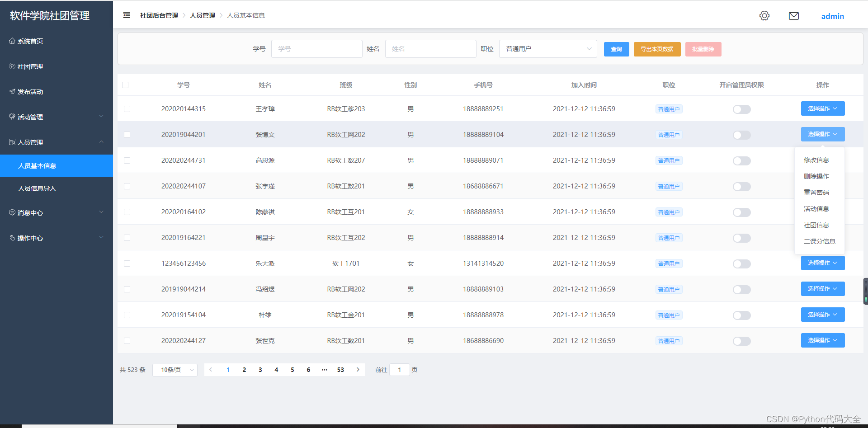Go to page 6 in pagination
Image resolution: width=868 pixels, height=428 pixels.
308,370
